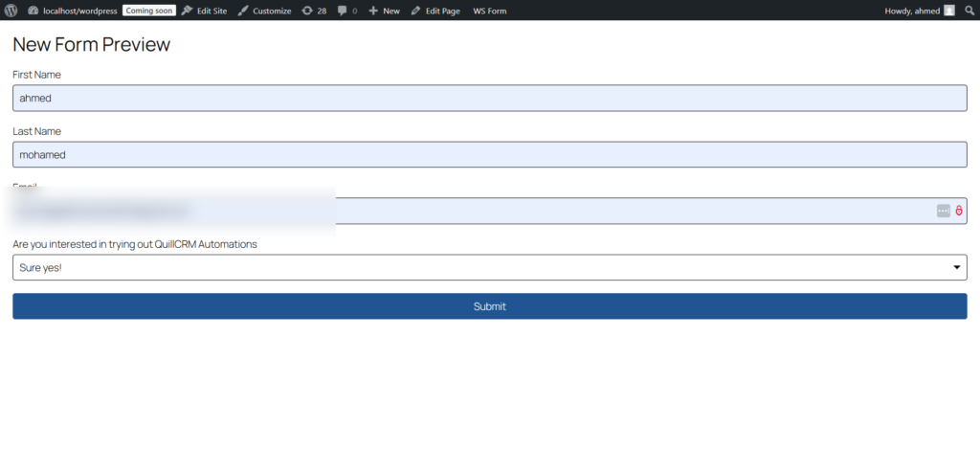Click the user avatar in admin bar
The height and width of the screenshot is (449, 980).
tap(949, 11)
